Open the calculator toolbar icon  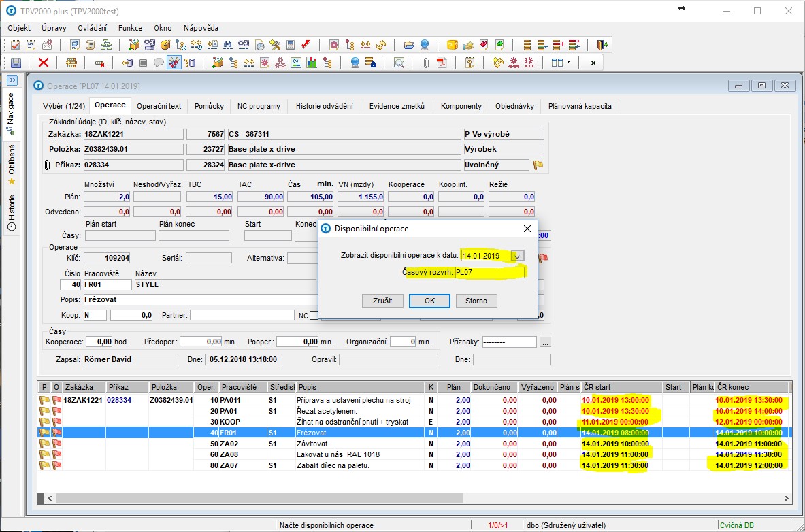(x=291, y=45)
